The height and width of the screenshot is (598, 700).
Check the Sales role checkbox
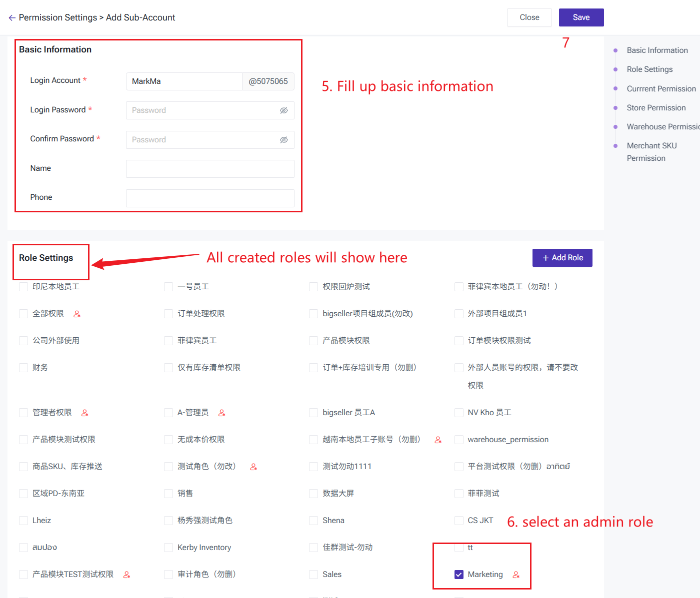[x=313, y=575]
